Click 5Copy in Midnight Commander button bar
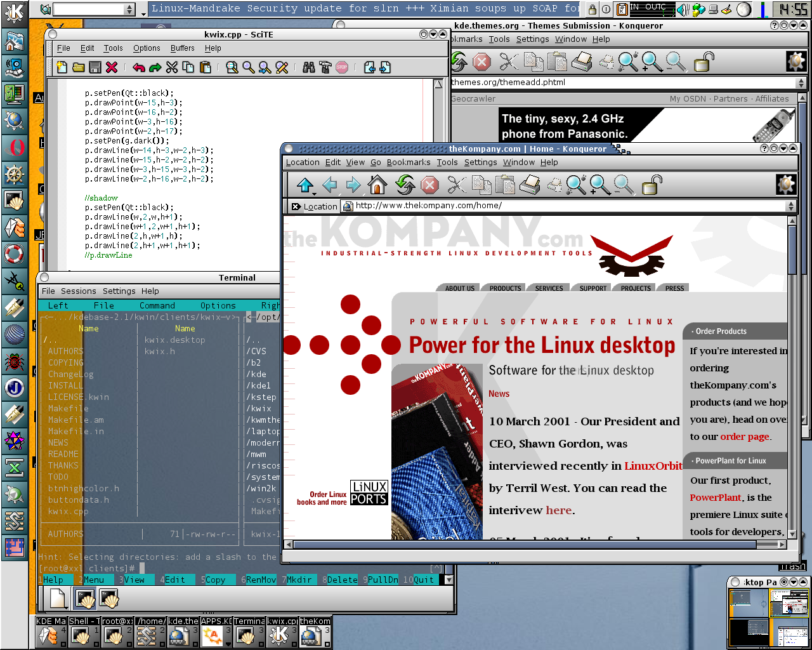 214,580
